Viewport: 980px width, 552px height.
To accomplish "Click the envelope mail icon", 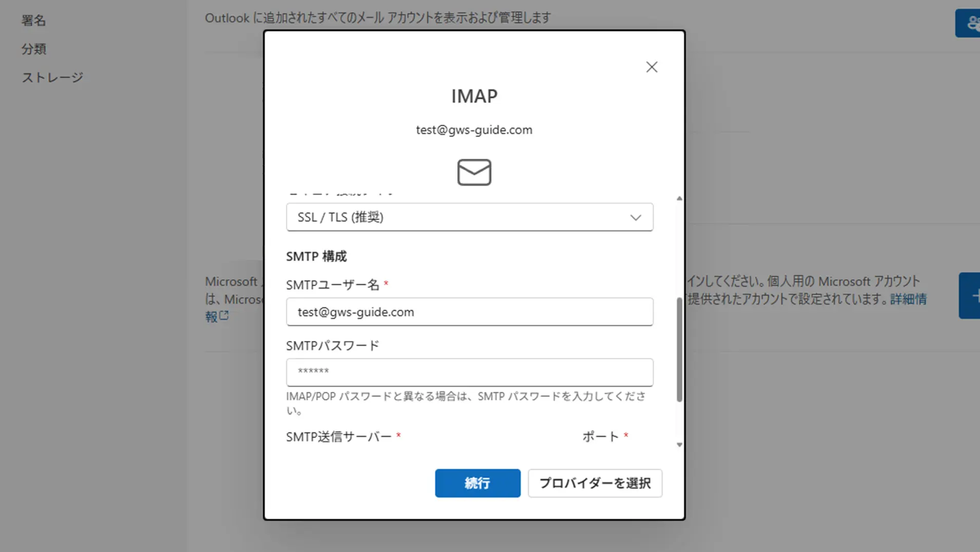I will pos(474,172).
